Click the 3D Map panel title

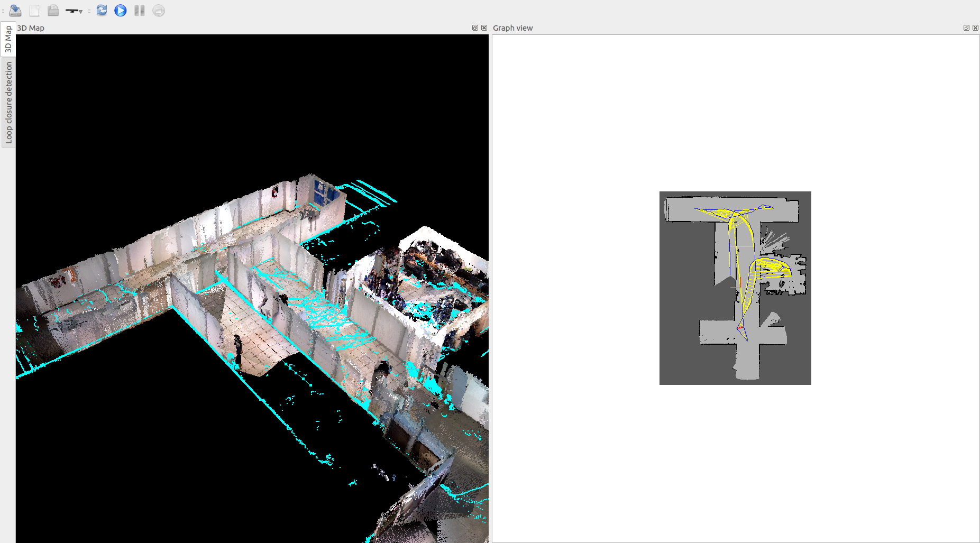click(x=31, y=28)
